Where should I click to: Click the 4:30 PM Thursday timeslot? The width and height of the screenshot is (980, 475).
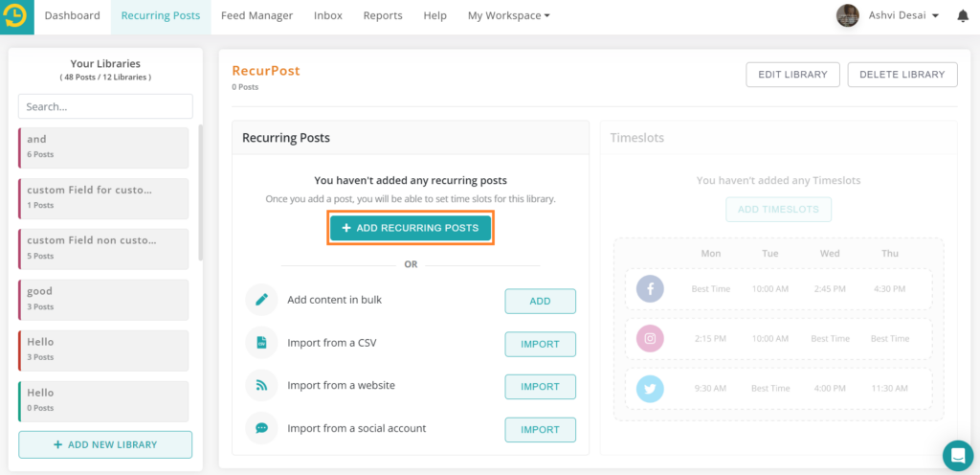click(x=889, y=289)
